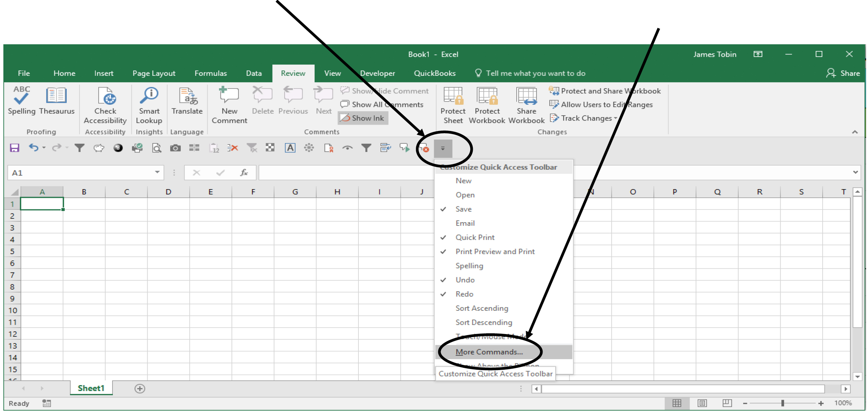Click the zoom in plus button
The width and height of the screenshot is (868, 420).
click(821, 403)
